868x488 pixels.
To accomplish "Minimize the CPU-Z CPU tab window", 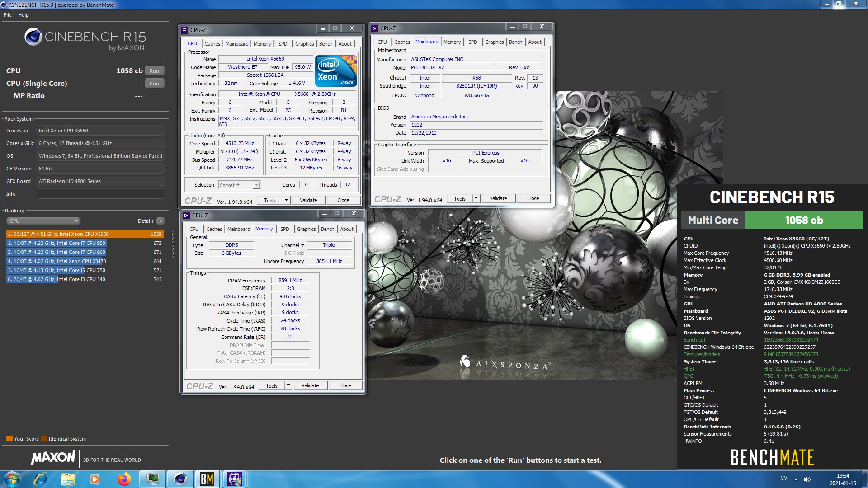I will (x=322, y=28).
